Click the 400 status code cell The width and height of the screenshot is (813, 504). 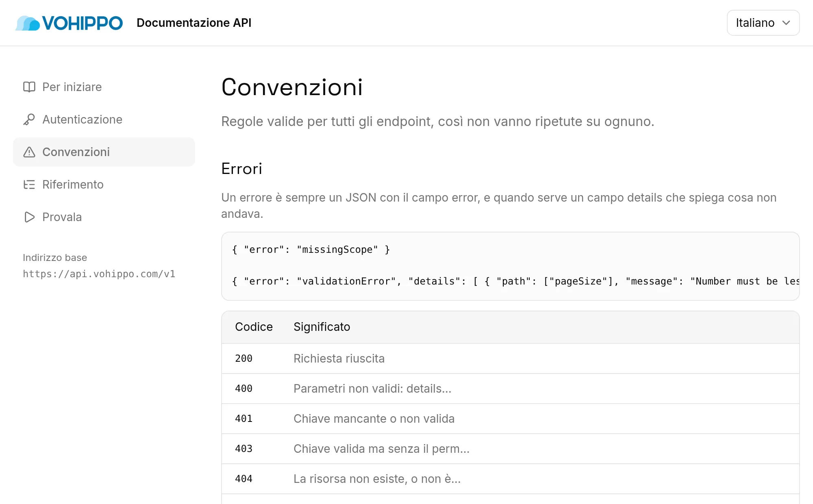(x=244, y=389)
